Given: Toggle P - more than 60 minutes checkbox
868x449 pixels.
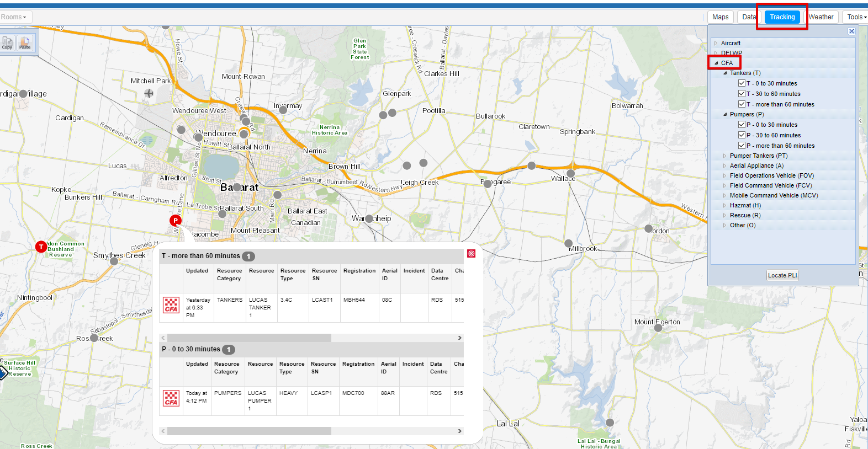Looking at the screenshot, I should (x=742, y=146).
